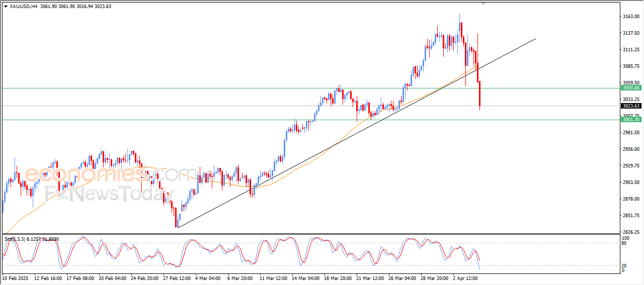Screen dimensions: 644x285
Task: Click 3033.25 on the price axis
Action: pyautogui.click(x=630, y=100)
